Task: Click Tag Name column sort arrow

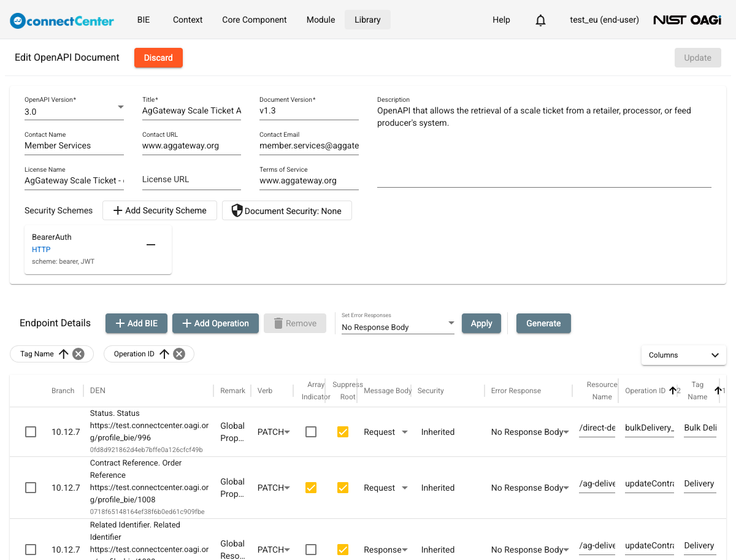Action: (x=718, y=391)
